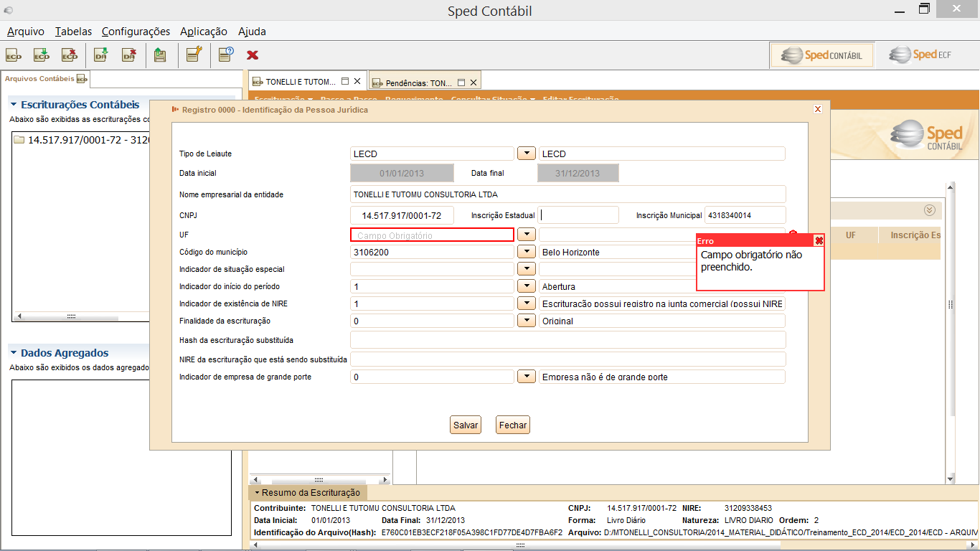Open the Ajuda menu
The image size is (980, 551).
pos(252,32)
